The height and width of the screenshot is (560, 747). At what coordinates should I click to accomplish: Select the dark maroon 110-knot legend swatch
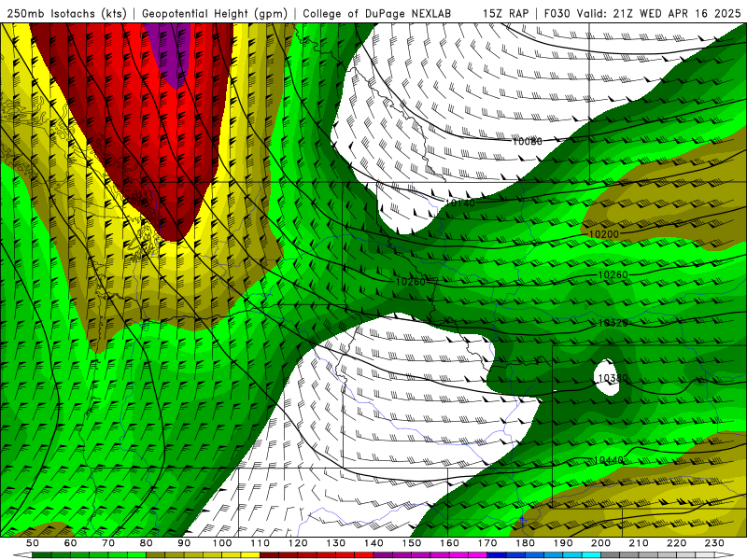coord(269,555)
